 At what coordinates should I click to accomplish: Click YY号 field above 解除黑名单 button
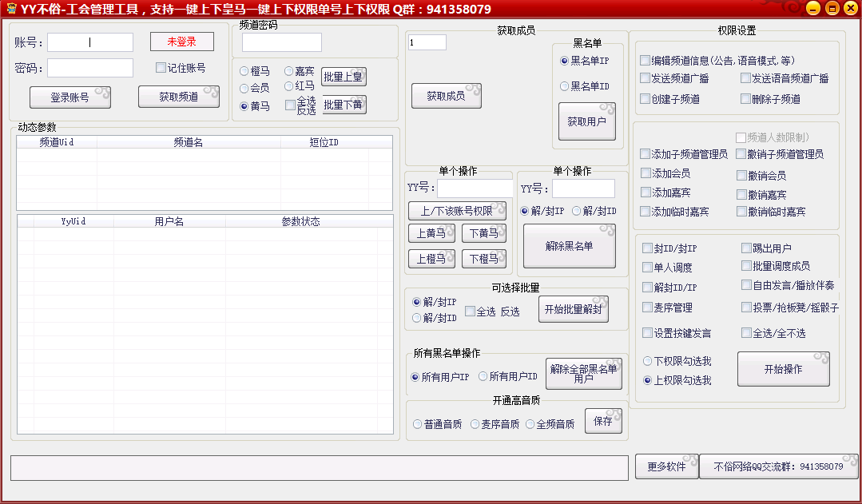pos(583,189)
